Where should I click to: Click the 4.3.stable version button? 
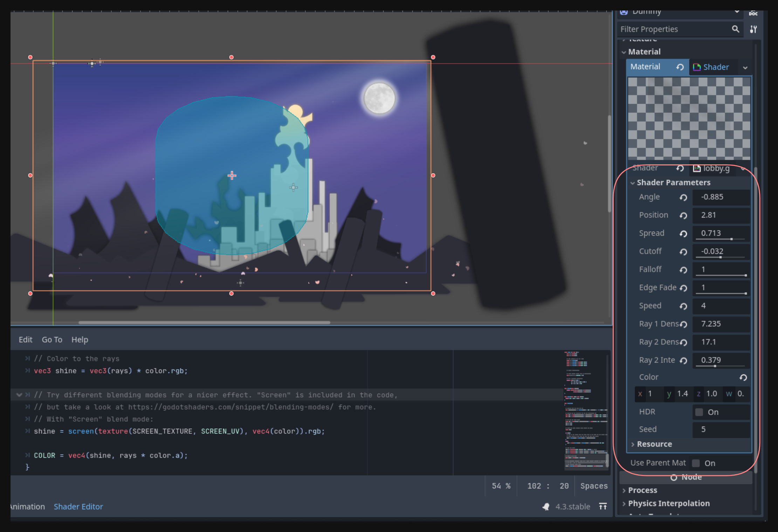[573, 507]
